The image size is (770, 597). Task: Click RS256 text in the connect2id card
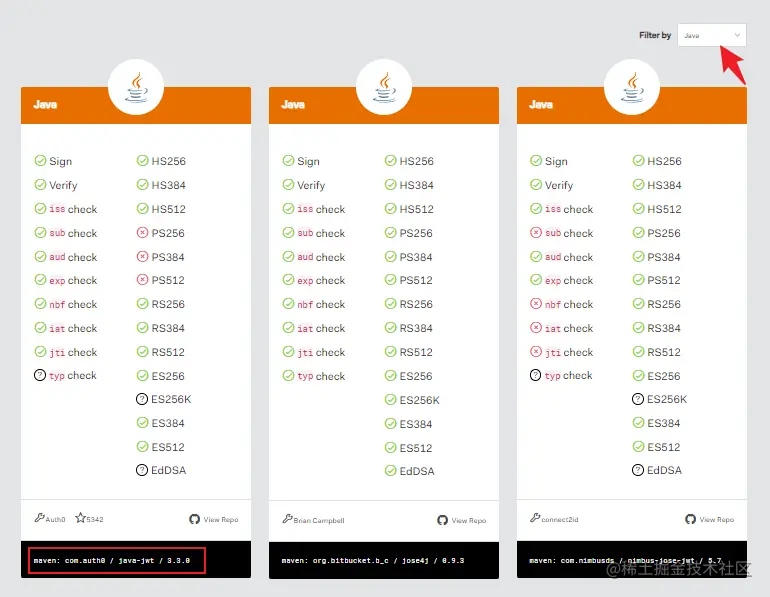(x=664, y=304)
